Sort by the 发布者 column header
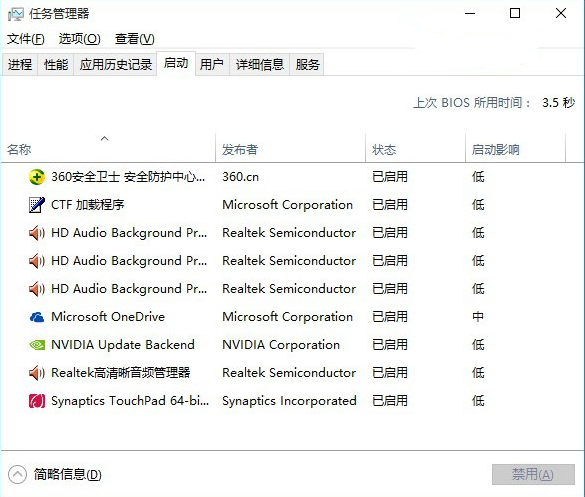The width and height of the screenshot is (585, 497). (291, 148)
